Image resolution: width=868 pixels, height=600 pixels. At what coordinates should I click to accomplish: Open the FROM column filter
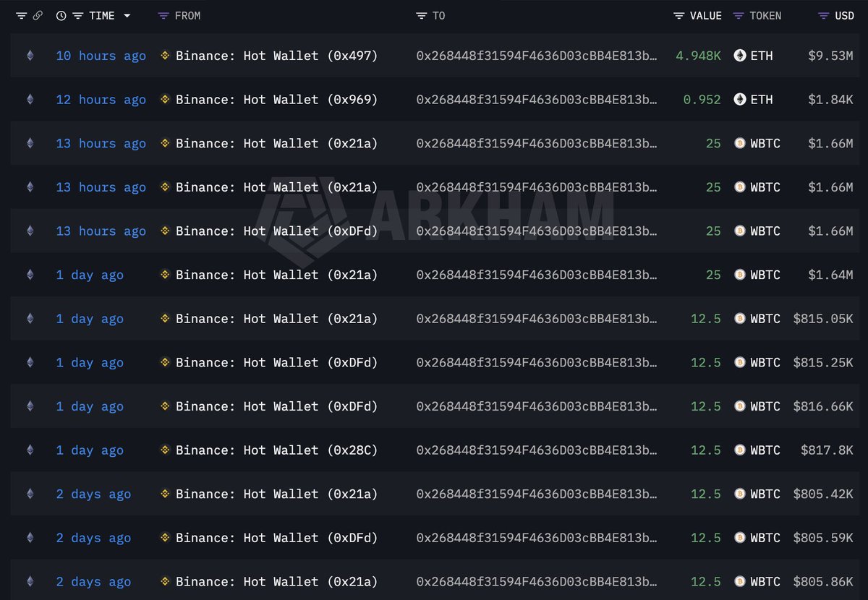pos(164,15)
